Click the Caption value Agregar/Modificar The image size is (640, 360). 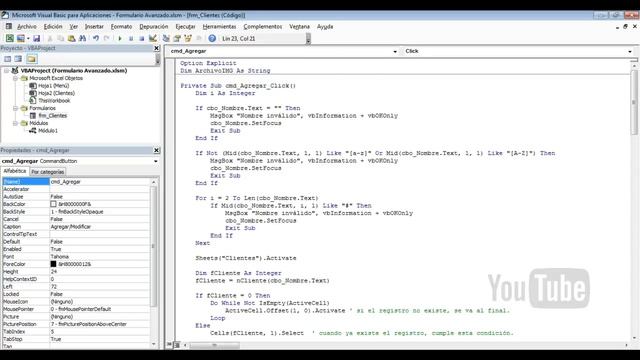100,227
